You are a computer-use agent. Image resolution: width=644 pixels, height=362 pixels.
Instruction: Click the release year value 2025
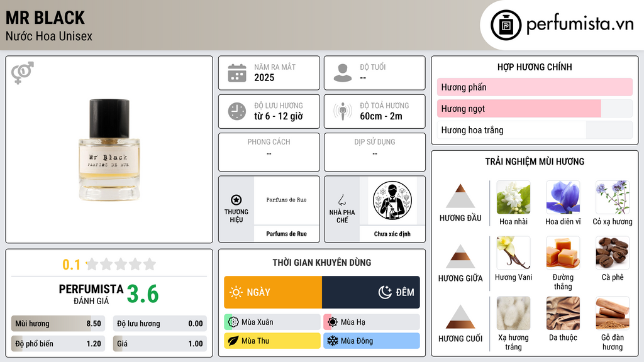pyautogui.click(x=264, y=77)
